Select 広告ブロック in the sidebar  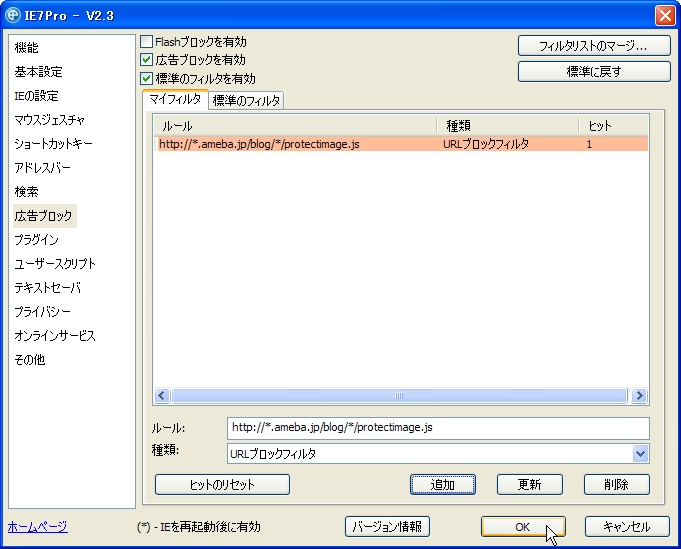point(44,216)
